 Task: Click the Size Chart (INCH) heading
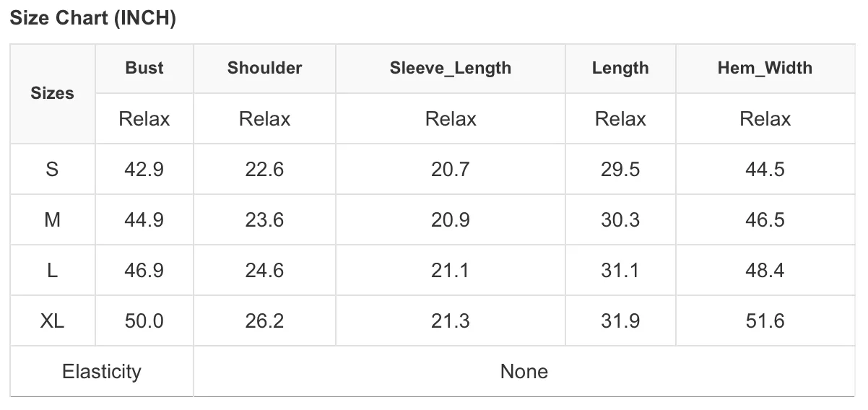[x=92, y=19]
